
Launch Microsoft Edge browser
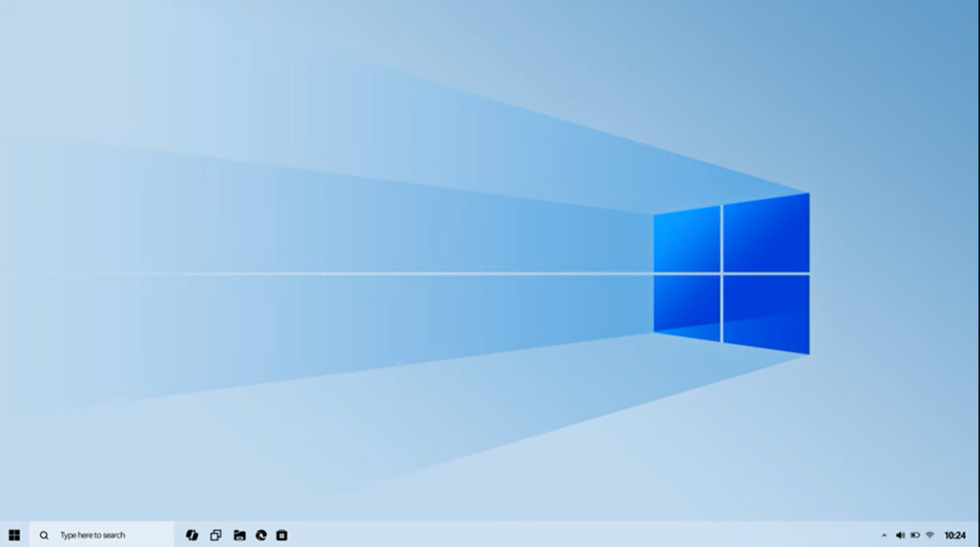click(x=261, y=535)
